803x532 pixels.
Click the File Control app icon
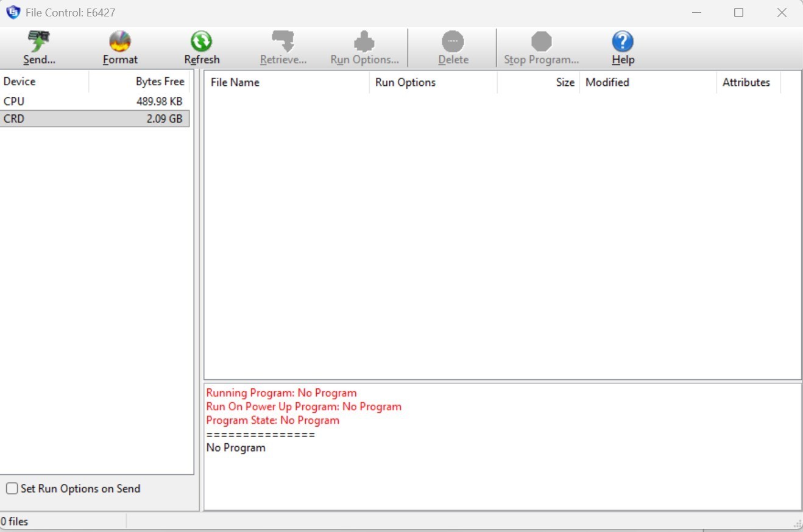click(13, 12)
